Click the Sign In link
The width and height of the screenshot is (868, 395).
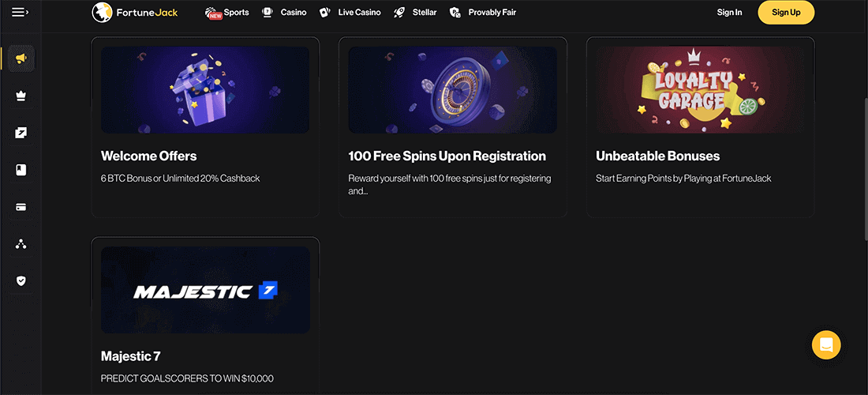click(729, 12)
